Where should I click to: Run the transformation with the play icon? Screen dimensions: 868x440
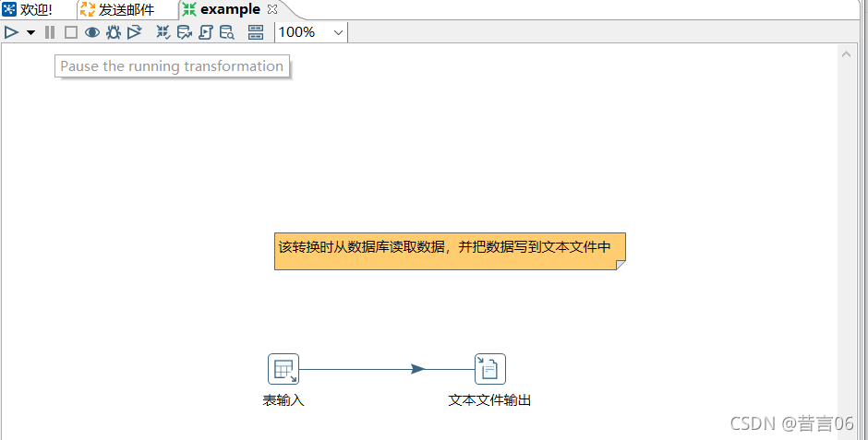click(x=11, y=32)
